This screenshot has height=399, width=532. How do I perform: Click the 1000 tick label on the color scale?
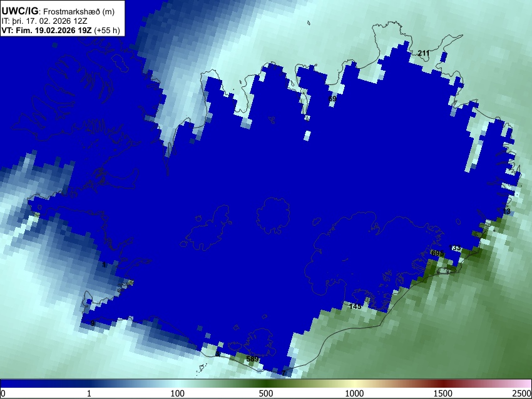[354, 393]
